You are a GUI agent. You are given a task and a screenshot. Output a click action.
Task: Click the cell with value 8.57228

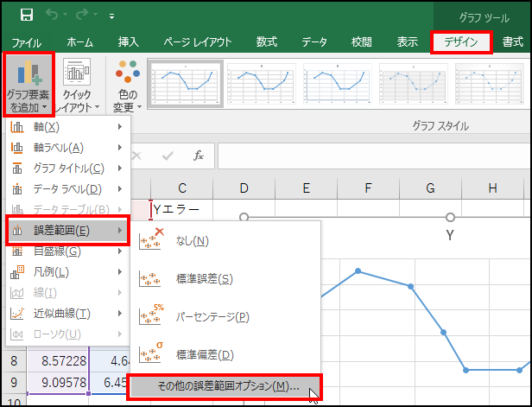pos(58,361)
